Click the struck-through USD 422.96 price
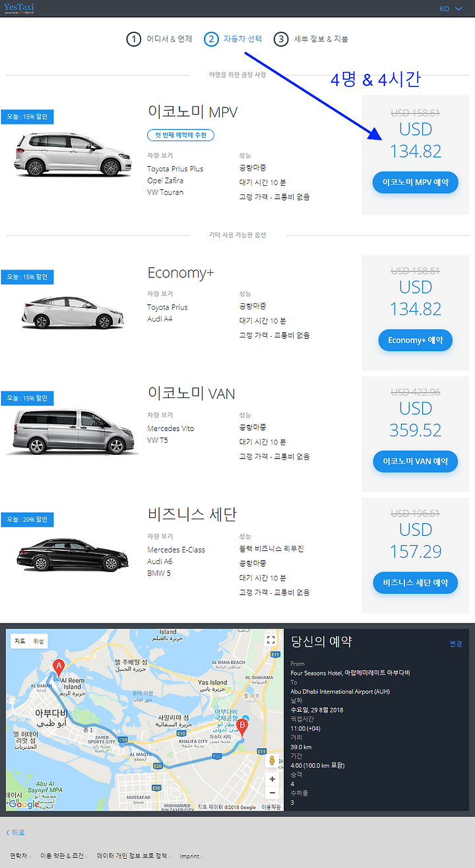Screen dimensions: 475x868 416,392
